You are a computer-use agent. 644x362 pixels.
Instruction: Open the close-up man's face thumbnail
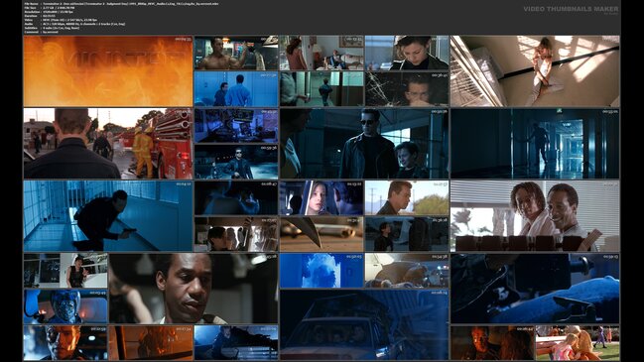193,289
